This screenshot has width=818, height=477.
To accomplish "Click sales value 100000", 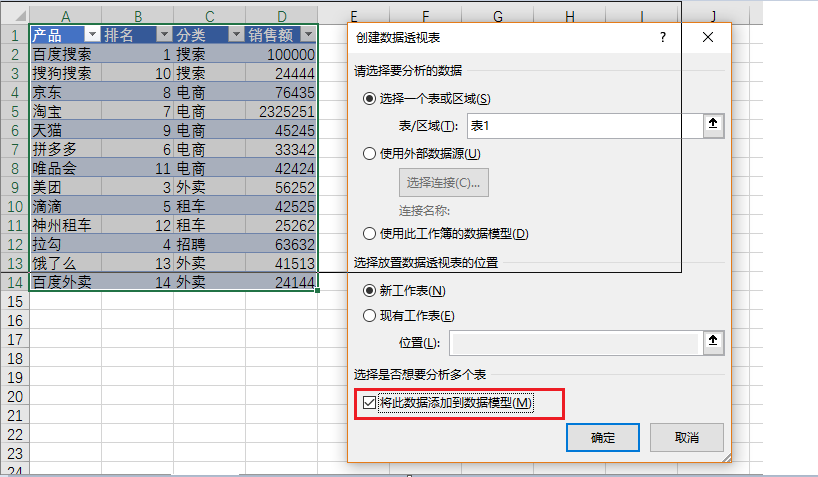I will pos(281,54).
